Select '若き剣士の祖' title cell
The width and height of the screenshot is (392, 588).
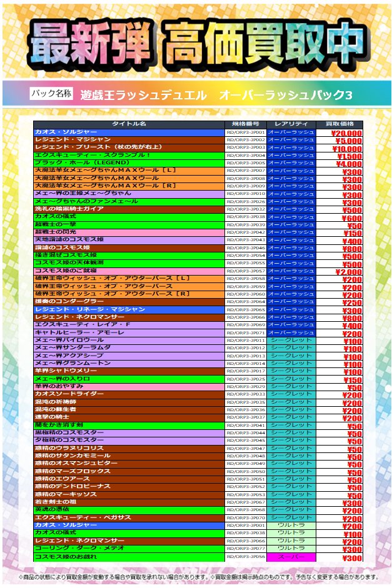tap(129, 502)
